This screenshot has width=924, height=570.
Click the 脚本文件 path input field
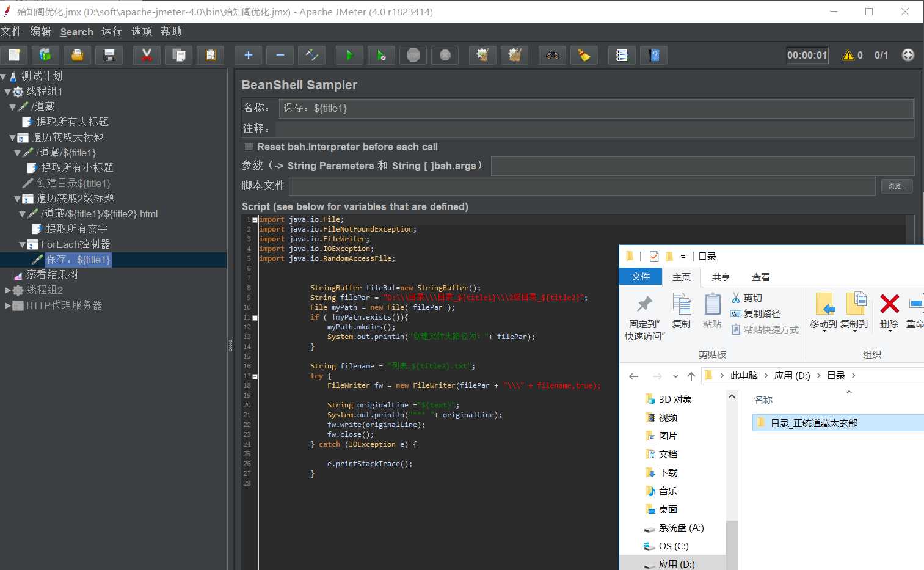pos(582,186)
